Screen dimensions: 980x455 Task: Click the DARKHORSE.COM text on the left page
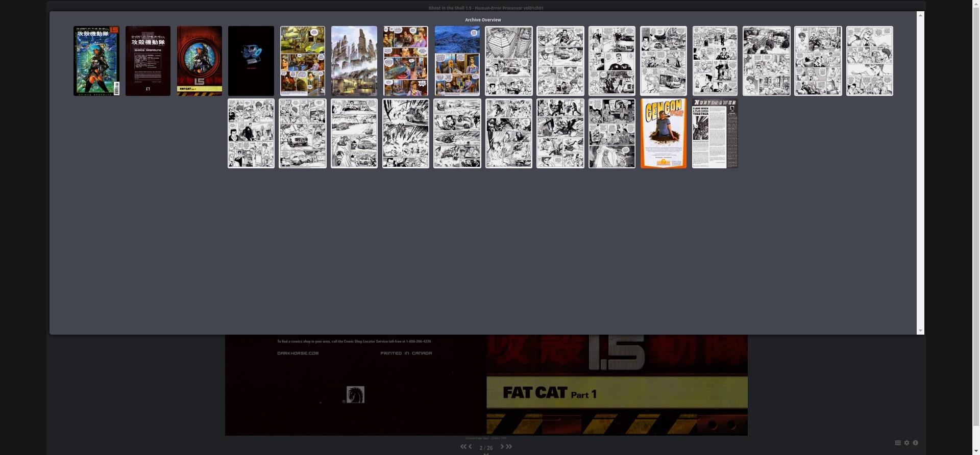(298, 353)
